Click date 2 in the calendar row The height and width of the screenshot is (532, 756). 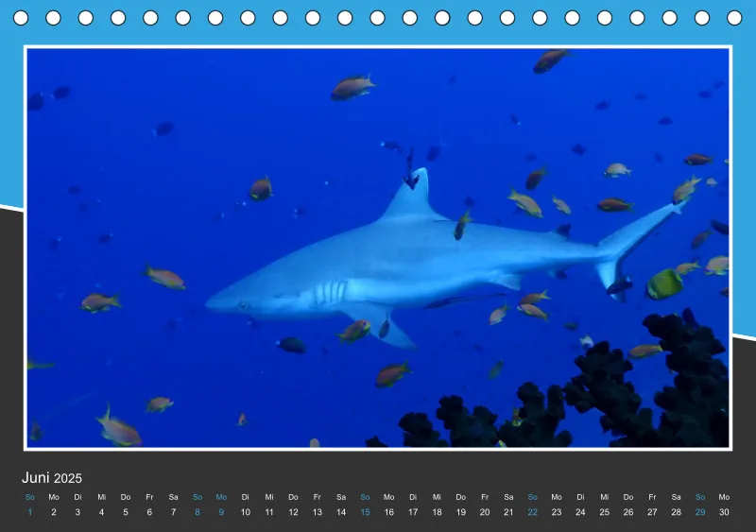(54, 512)
